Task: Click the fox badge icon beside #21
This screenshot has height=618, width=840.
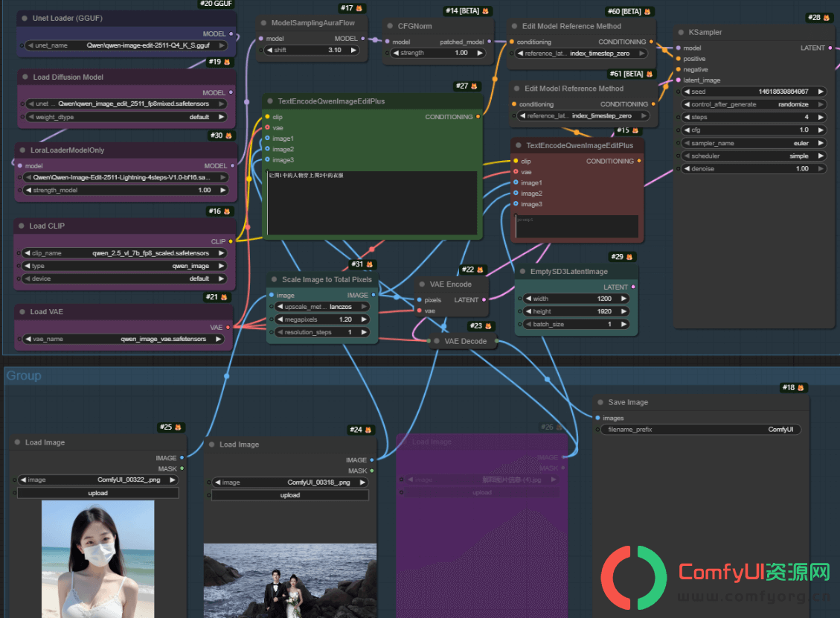Action: coord(224,298)
